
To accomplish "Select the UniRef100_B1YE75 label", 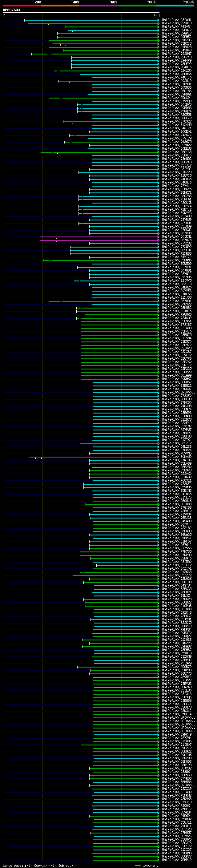I will (x=176, y=497).
